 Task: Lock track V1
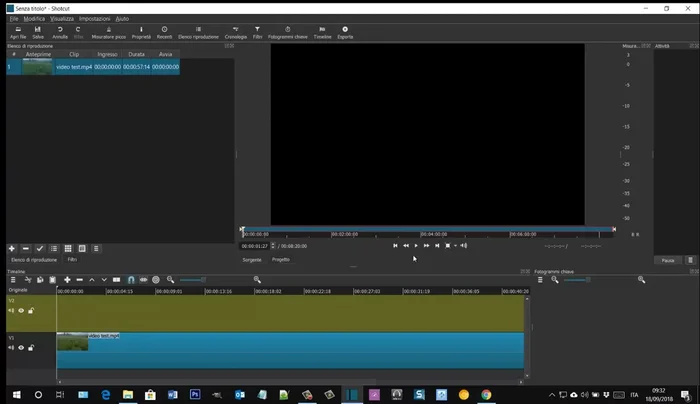31,348
